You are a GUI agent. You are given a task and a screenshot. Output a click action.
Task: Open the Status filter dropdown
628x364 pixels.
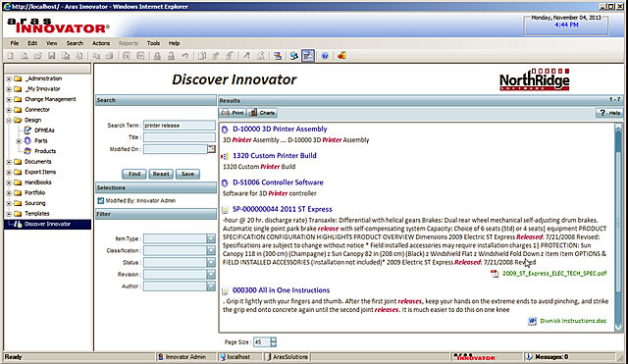point(211,262)
